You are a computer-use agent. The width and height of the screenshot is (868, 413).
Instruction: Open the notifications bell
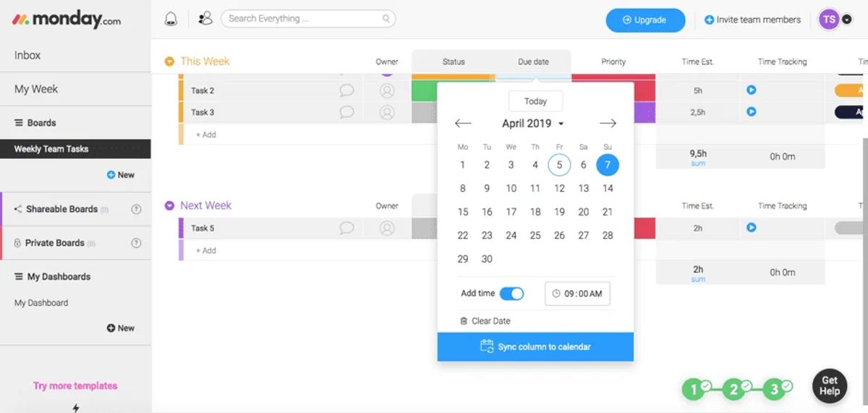171,19
